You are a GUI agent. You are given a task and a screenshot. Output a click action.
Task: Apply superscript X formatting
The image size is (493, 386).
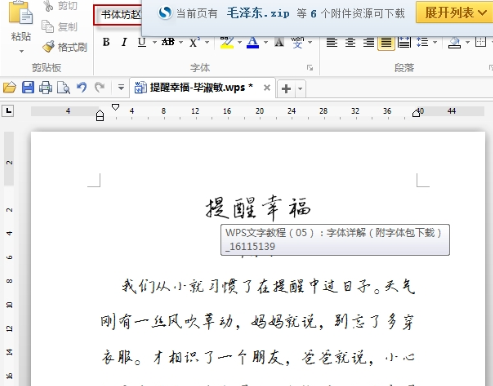point(194,42)
